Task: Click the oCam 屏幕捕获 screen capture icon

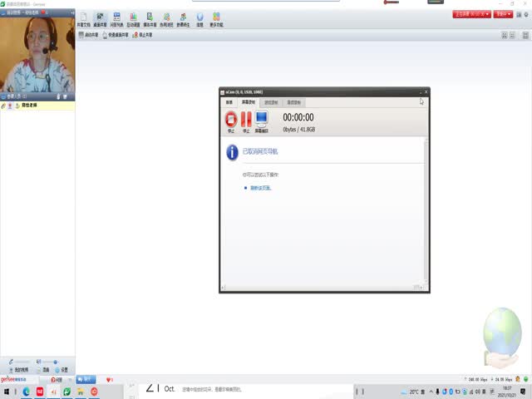Action: coord(261,121)
